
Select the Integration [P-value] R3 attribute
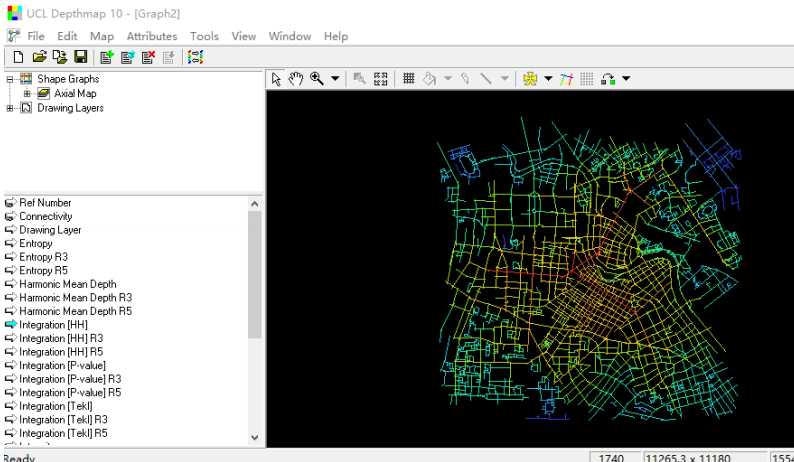(x=70, y=379)
